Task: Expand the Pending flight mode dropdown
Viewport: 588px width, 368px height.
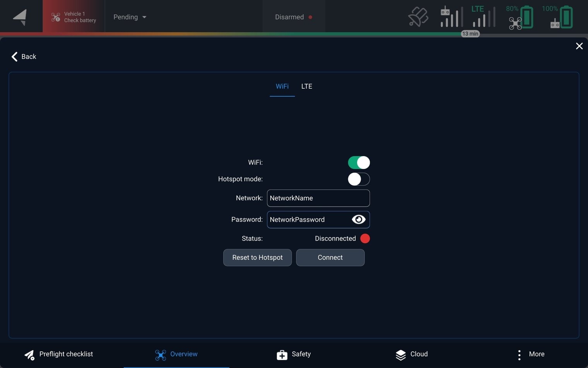Action: click(130, 17)
